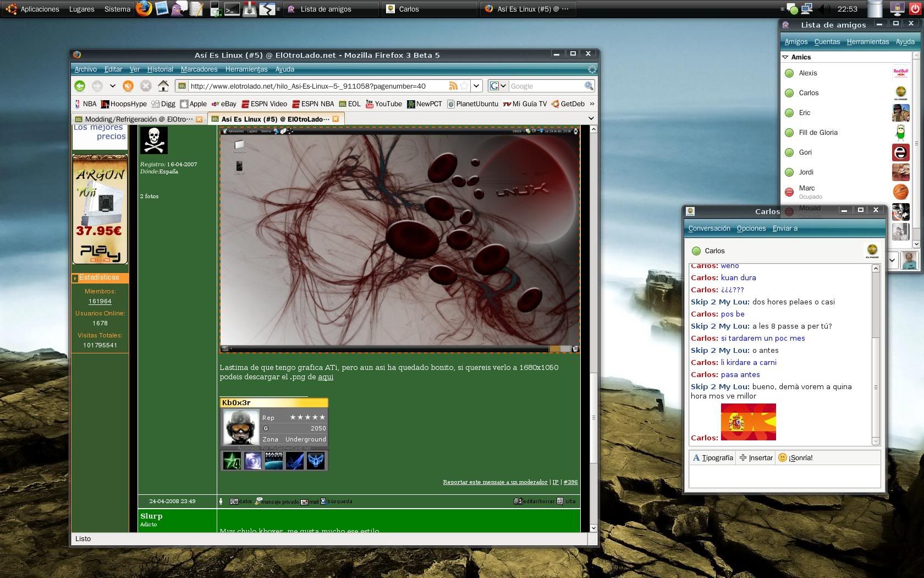924x578 pixels.
Task: Click the Firefox back arrow button
Action: coord(80,86)
